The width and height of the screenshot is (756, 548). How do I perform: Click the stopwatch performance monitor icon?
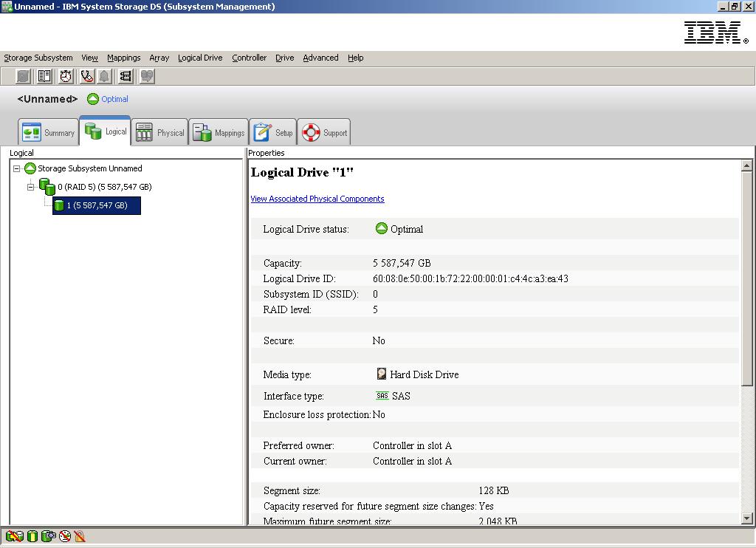pyautogui.click(x=66, y=76)
